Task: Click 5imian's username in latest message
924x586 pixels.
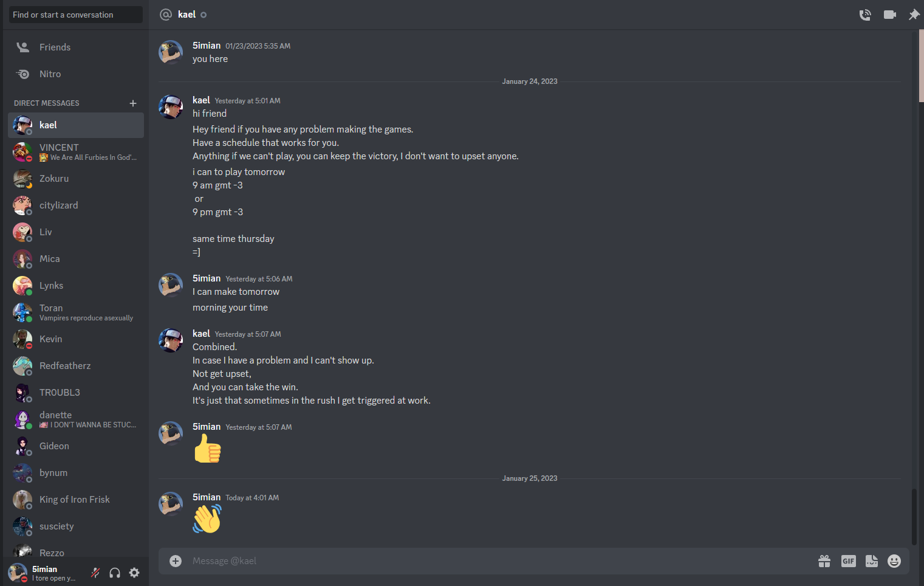Action: (207, 497)
